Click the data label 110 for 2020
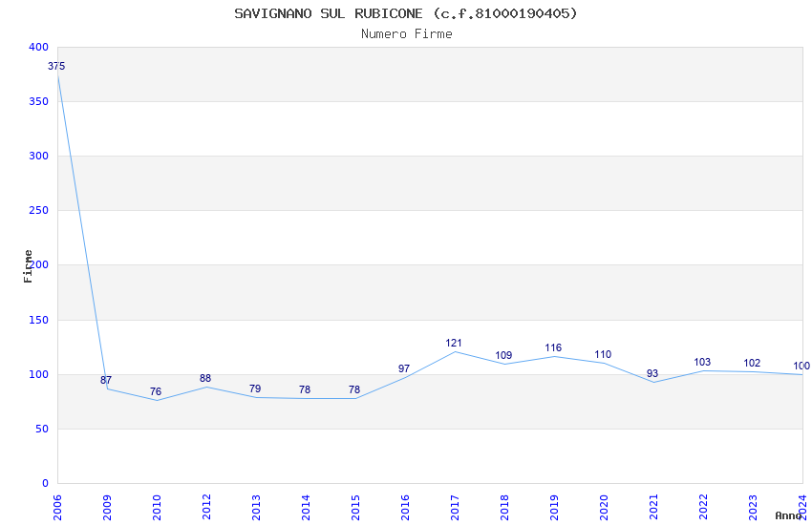812x525 pixels. [x=604, y=354]
